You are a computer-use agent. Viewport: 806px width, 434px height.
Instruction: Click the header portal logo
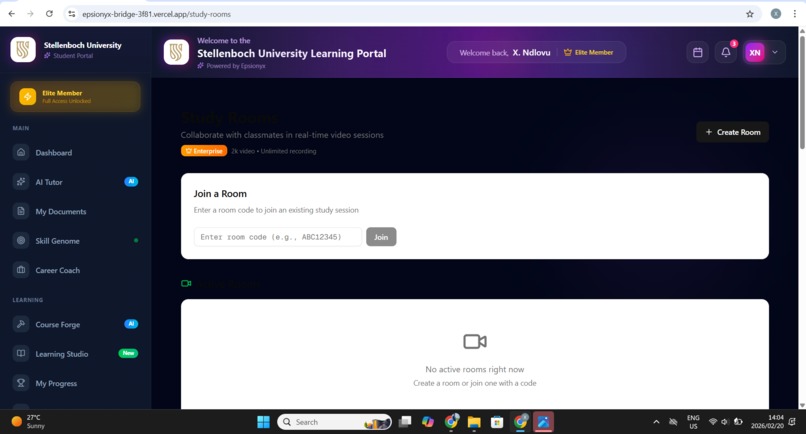pos(176,52)
